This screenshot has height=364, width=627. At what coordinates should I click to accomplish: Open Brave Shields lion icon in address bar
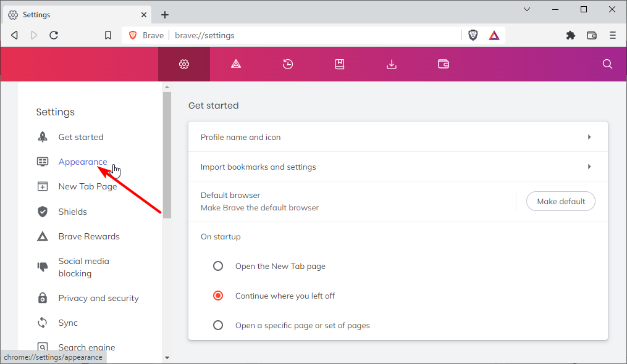click(473, 35)
